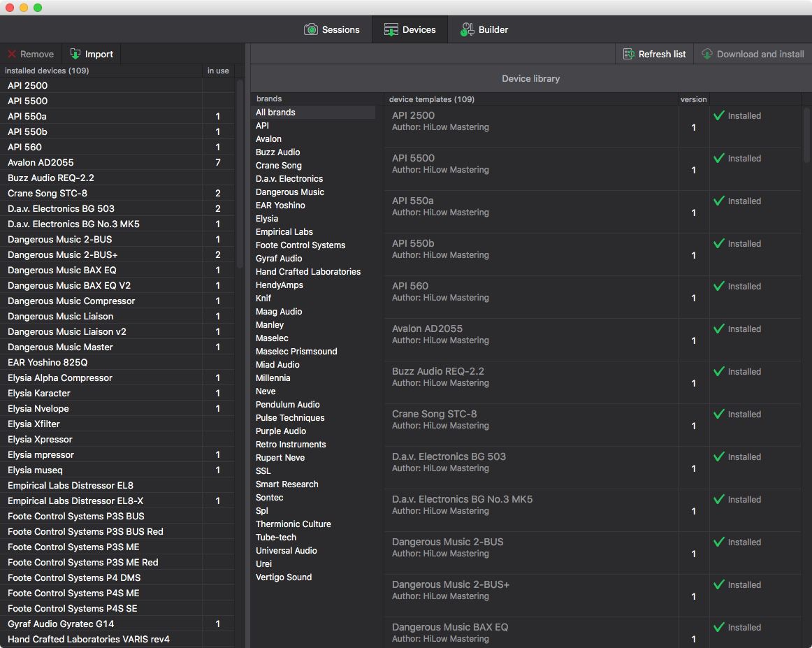Filter by SSL brand
812x648 pixels.
point(313,471)
